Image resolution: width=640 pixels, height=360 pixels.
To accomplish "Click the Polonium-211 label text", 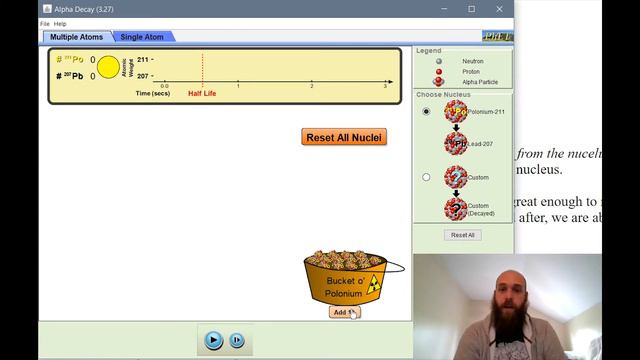I will 486,111.
